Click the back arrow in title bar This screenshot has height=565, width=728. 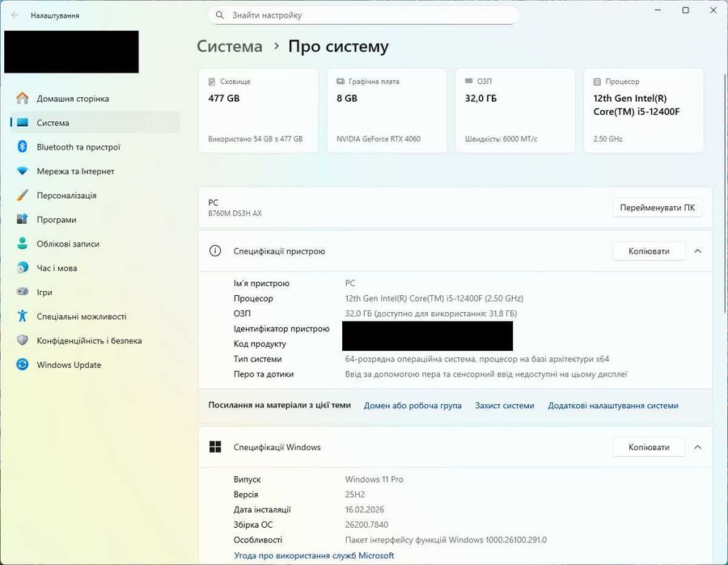tap(15, 15)
